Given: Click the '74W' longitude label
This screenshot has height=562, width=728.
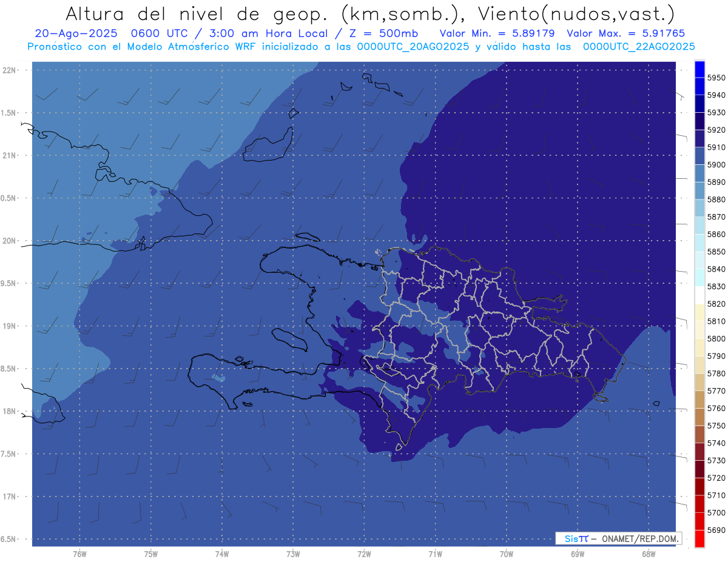Looking at the screenshot, I should click(222, 554).
